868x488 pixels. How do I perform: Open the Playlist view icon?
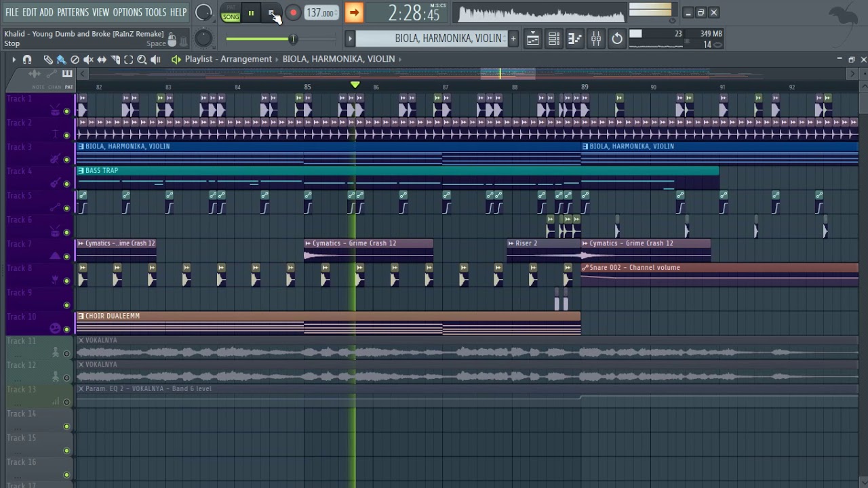click(x=533, y=39)
